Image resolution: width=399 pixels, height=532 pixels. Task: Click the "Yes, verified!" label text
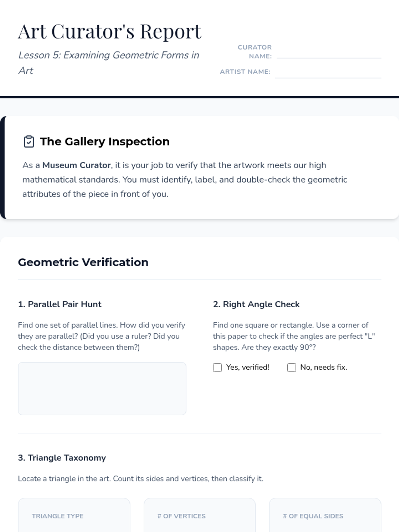pos(248,367)
